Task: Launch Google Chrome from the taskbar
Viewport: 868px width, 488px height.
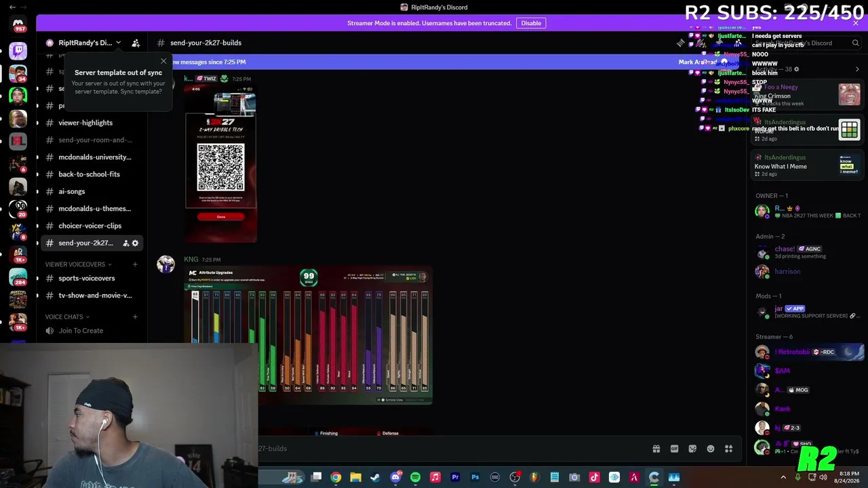Action: pyautogui.click(x=336, y=477)
